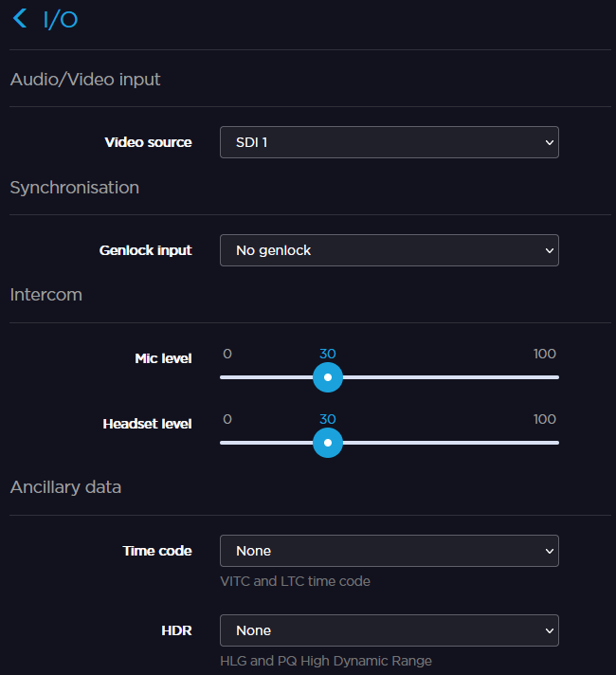
Task: Open the Time code dropdown
Action: pyautogui.click(x=389, y=551)
